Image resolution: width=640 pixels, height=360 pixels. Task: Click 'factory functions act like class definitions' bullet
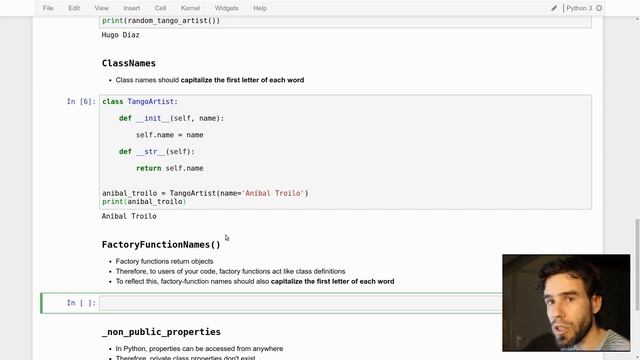(x=230, y=271)
